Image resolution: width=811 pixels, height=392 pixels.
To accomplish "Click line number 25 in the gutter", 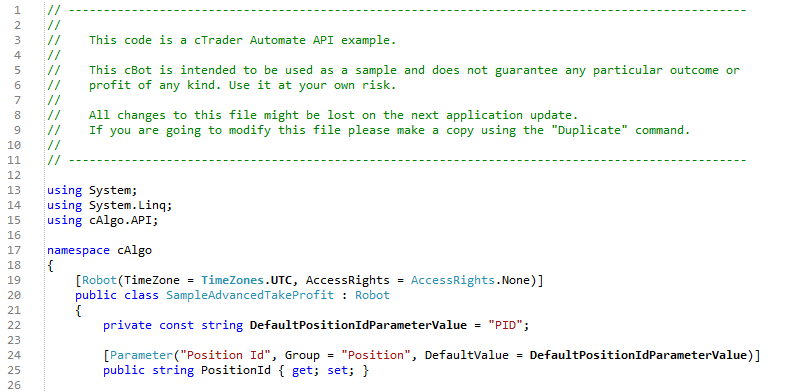I will click(14, 370).
